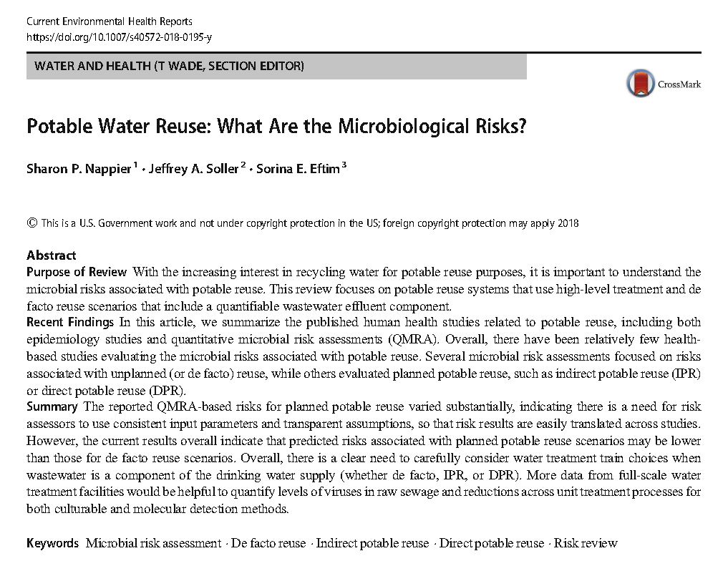The image size is (728, 561).
Task: Click the Potable Water Reuse article title
Action: [x=276, y=126]
